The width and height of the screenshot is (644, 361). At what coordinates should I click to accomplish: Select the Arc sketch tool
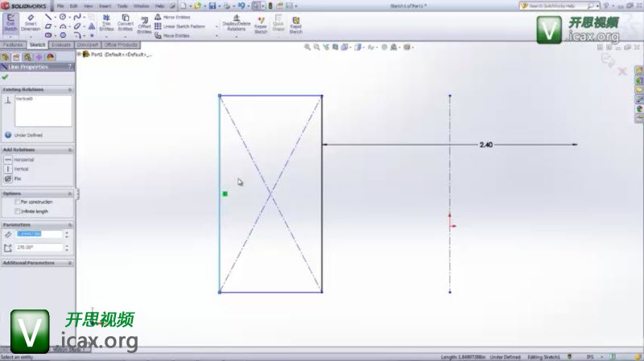pyautogui.click(x=63, y=27)
